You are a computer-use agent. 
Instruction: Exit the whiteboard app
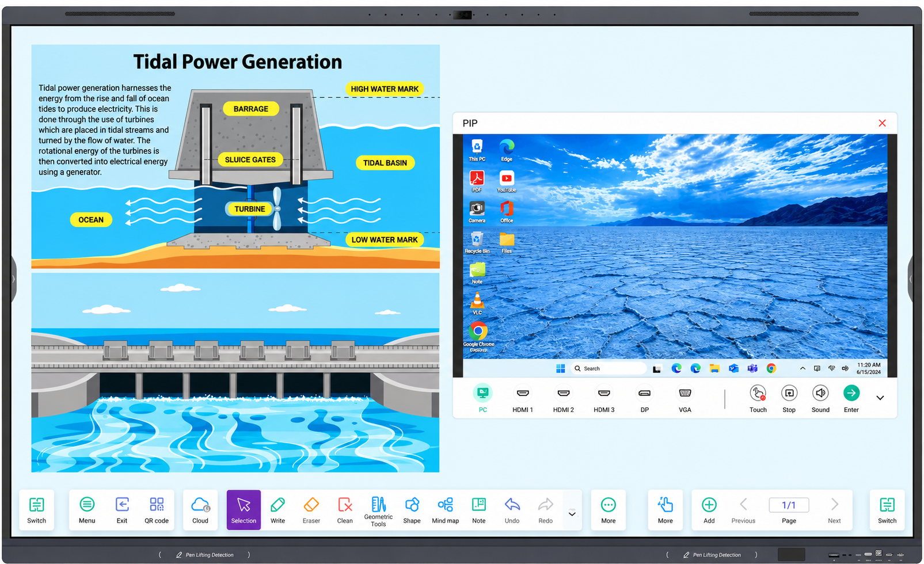(122, 510)
